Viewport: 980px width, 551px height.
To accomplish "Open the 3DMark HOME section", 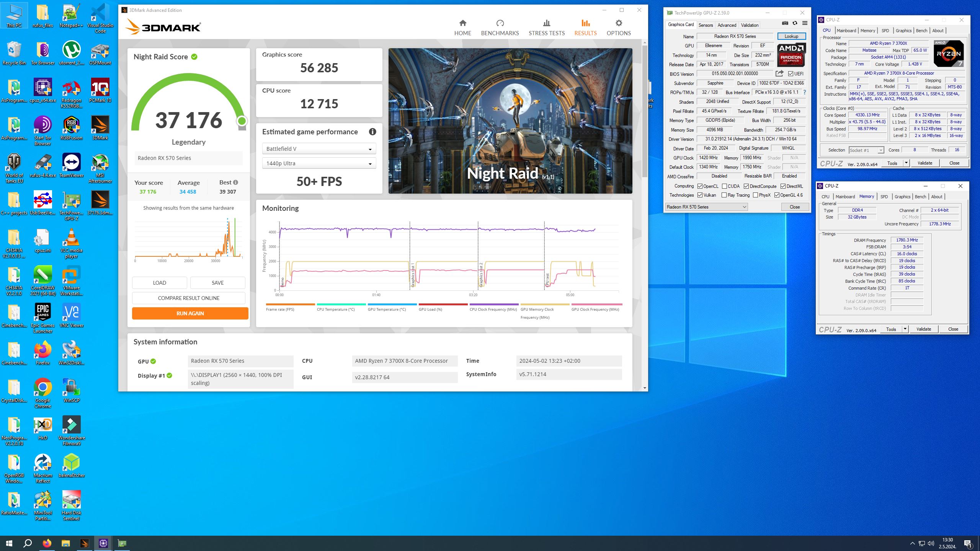I will click(462, 28).
